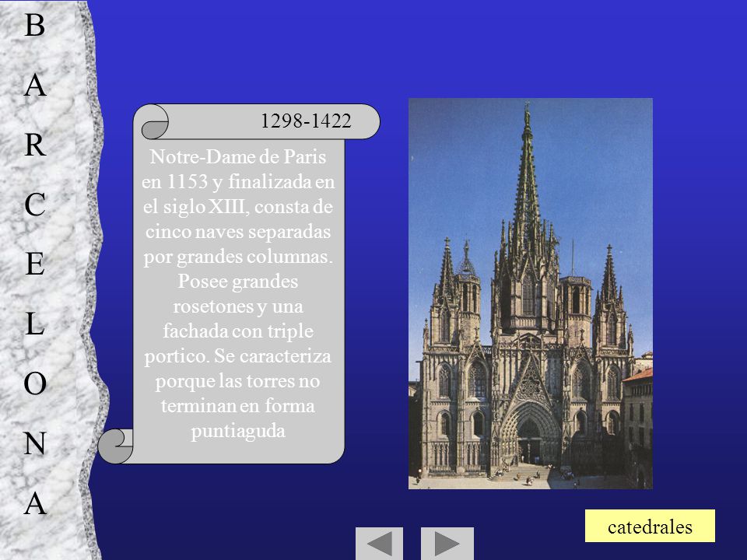Advance to the next slide with the right arrow
Screen dimensions: 747x560
[447, 544]
